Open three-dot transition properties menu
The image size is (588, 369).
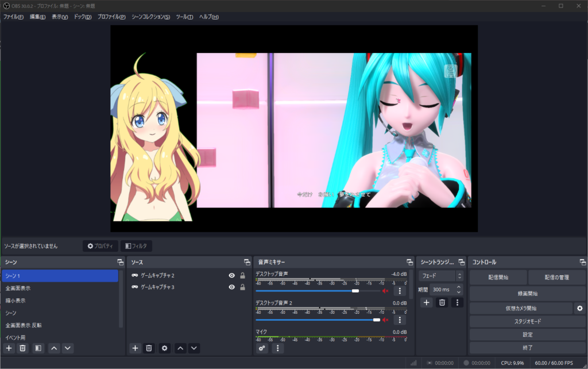click(457, 302)
